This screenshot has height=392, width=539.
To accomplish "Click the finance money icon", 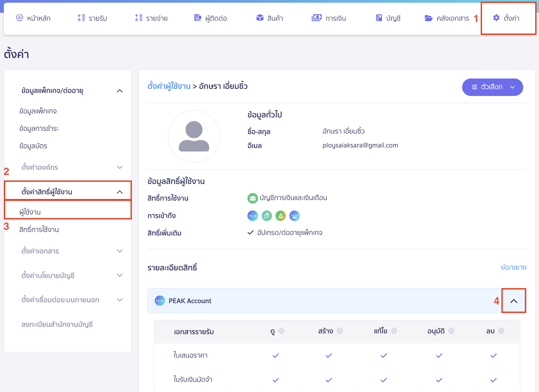I will (316, 18).
